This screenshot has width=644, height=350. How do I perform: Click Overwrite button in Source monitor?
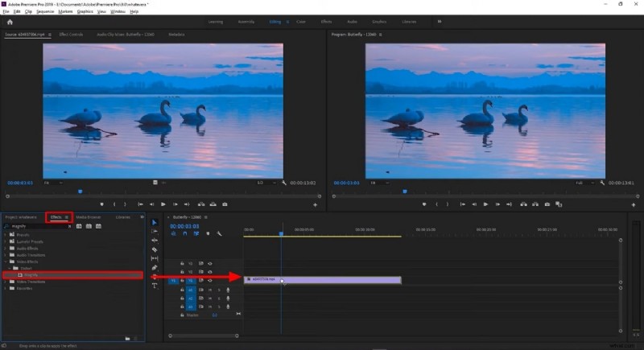213,204
